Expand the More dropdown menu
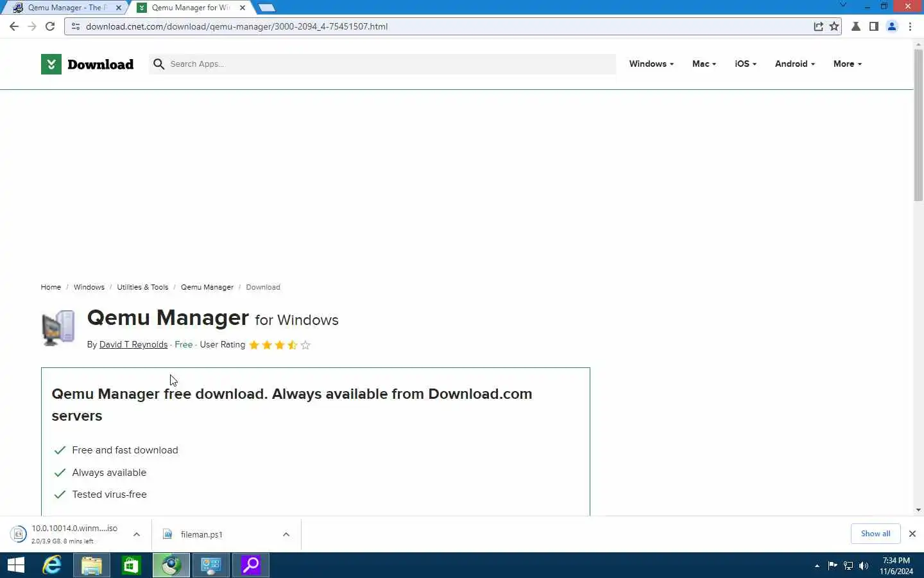The width and height of the screenshot is (924, 578). pos(848,64)
